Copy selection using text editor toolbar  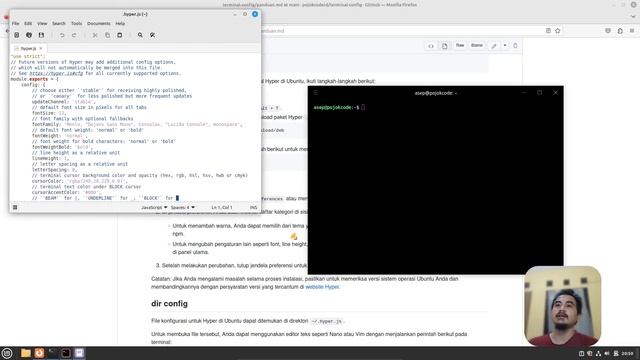point(107,35)
